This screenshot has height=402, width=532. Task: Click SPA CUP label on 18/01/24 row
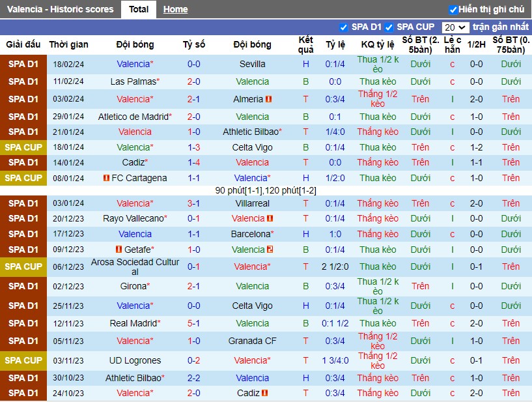coord(23,147)
